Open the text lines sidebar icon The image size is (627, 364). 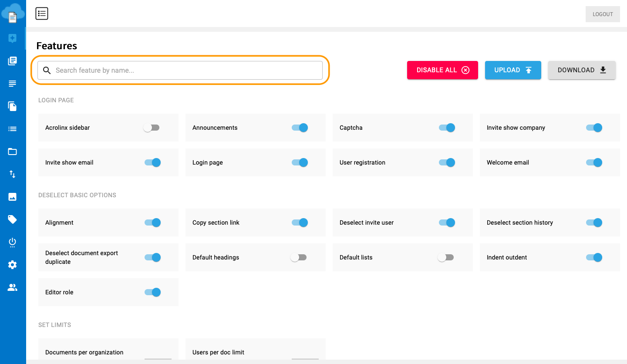13,84
